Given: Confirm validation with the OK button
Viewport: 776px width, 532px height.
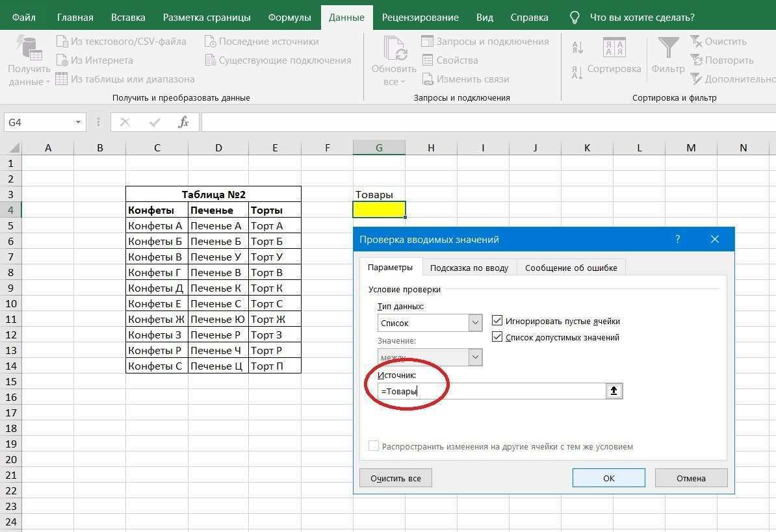Looking at the screenshot, I should [608, 478].
